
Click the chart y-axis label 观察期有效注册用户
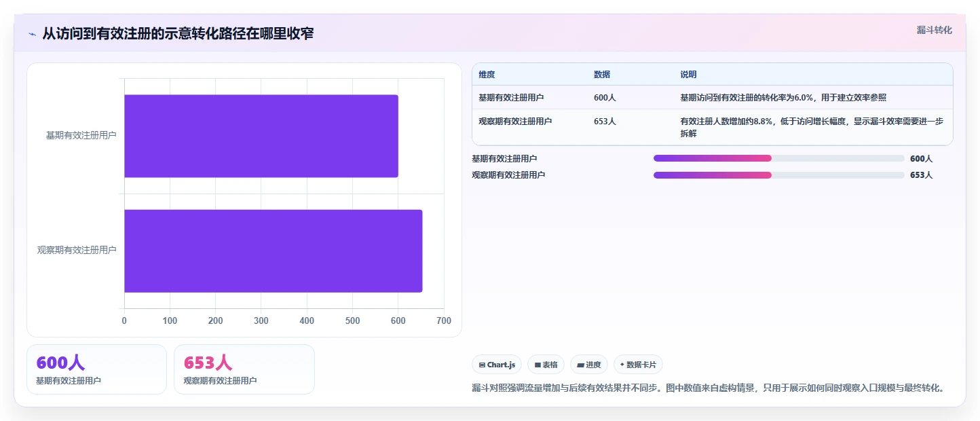[77, 250]
